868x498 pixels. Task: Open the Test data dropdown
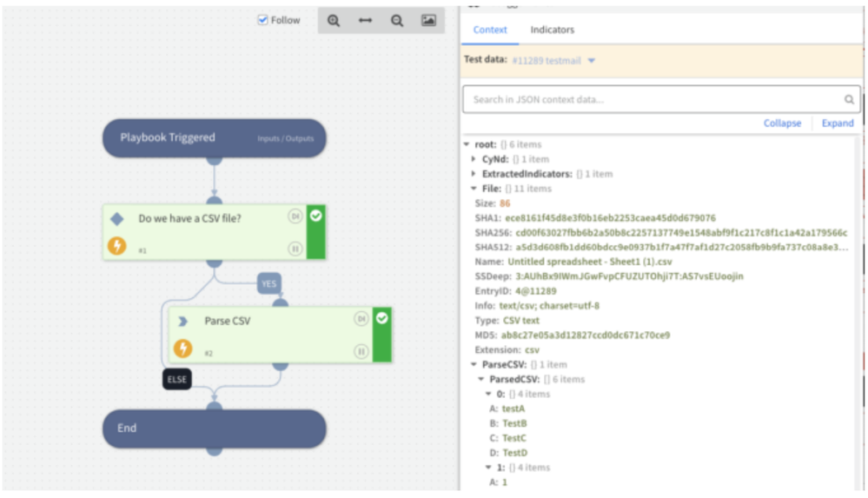point(592,61)
